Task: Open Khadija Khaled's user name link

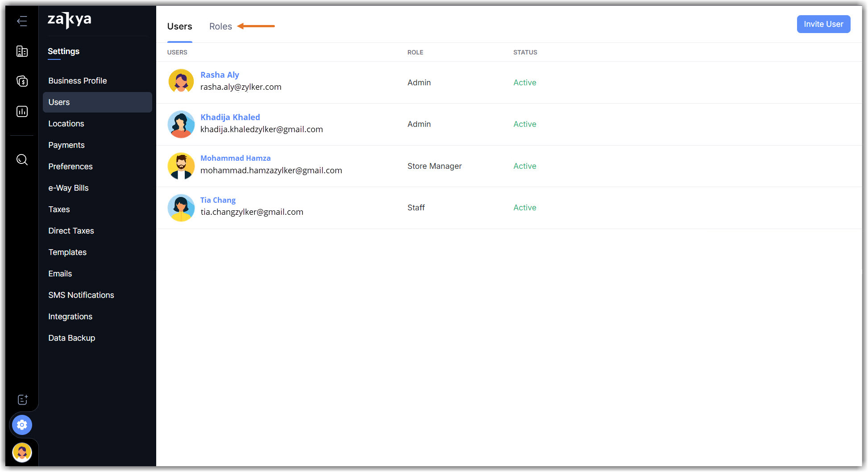Action: pyautogui.click(x=230, y=117)
